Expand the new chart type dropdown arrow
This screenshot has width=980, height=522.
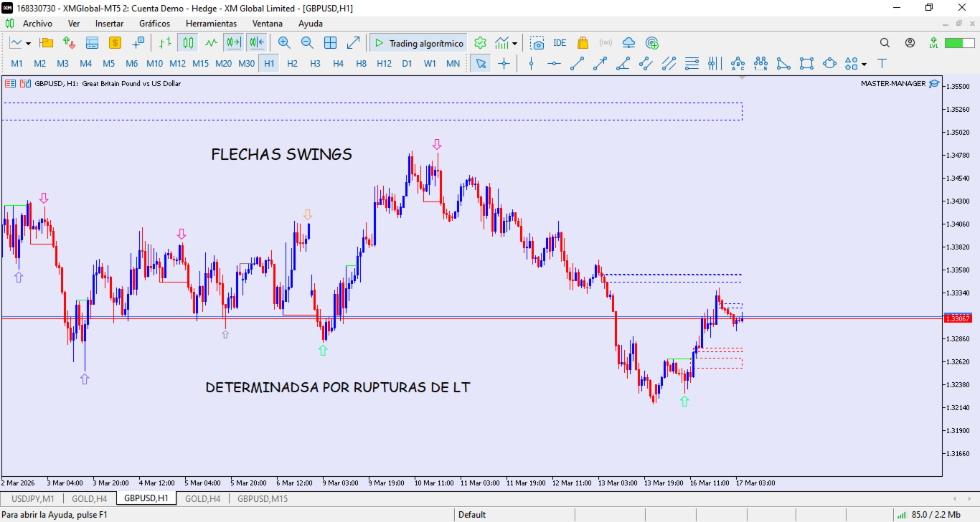(x=28, y=44)
